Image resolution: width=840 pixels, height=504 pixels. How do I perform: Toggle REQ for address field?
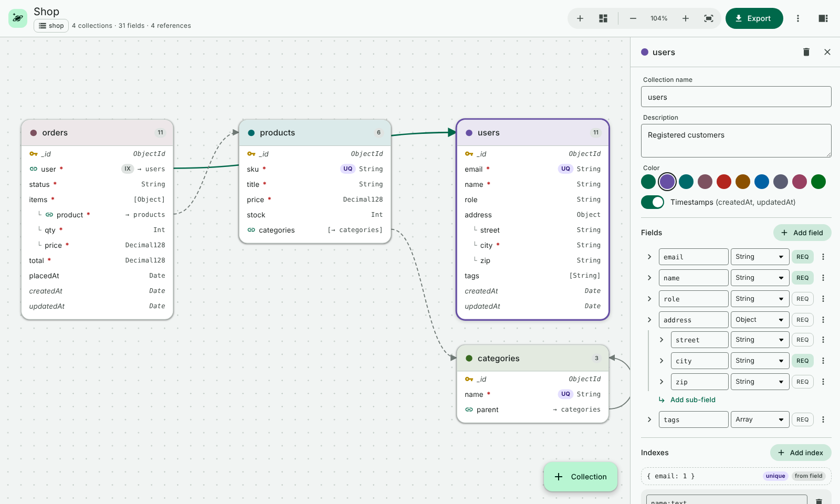click(802, 320)
